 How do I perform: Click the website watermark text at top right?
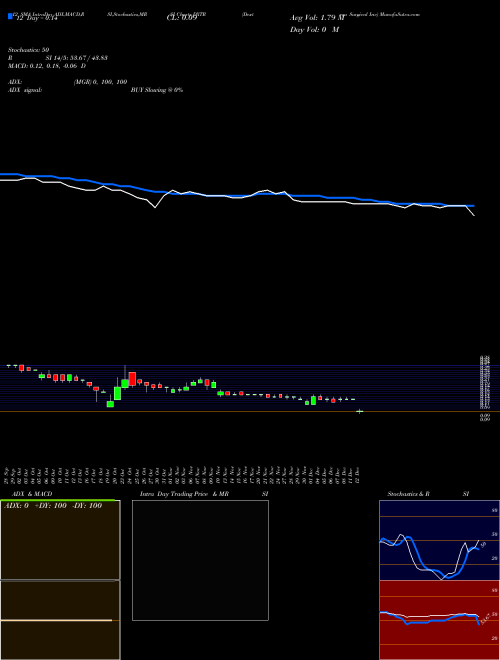[380, 14]
